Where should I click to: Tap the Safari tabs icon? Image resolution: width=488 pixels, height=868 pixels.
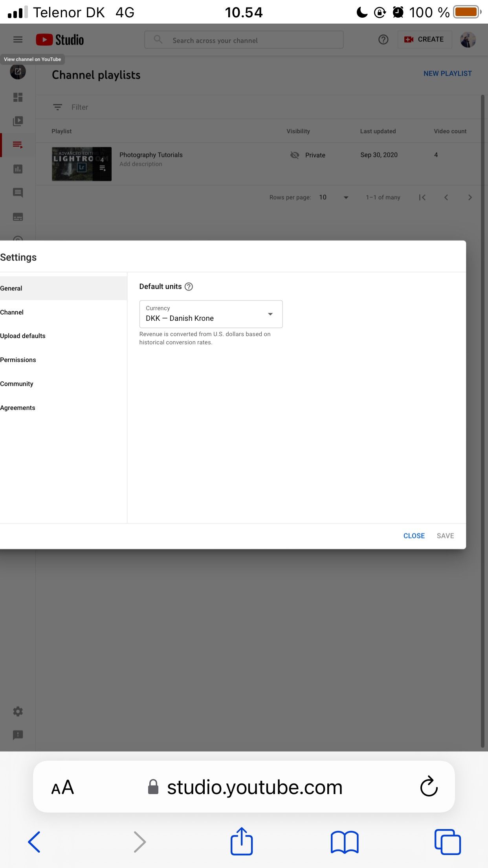click(448, 842)
